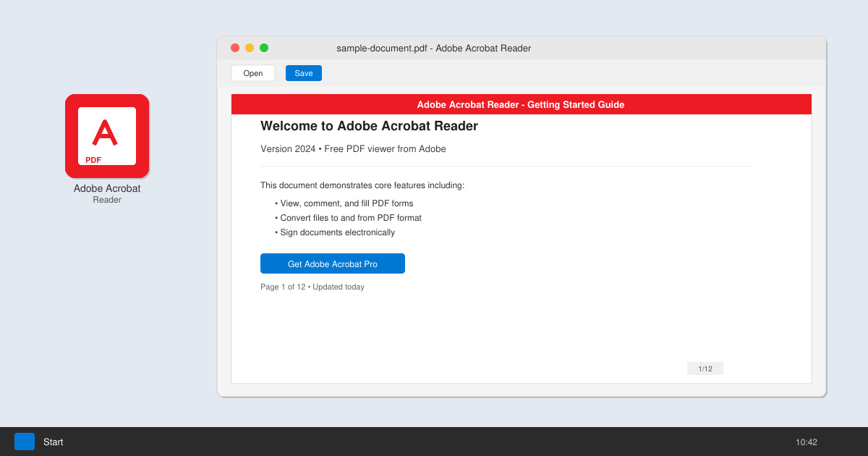
Task: Click the blue Save button
Action: coord(304,73)
